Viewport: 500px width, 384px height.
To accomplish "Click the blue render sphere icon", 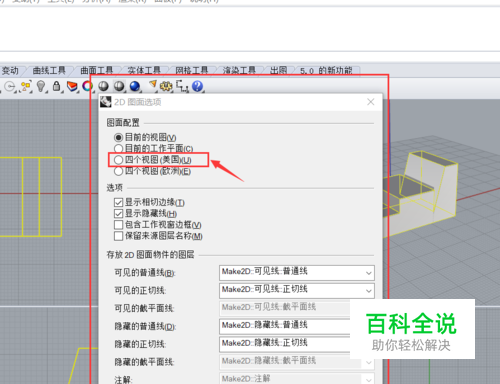I will [135, 86].
